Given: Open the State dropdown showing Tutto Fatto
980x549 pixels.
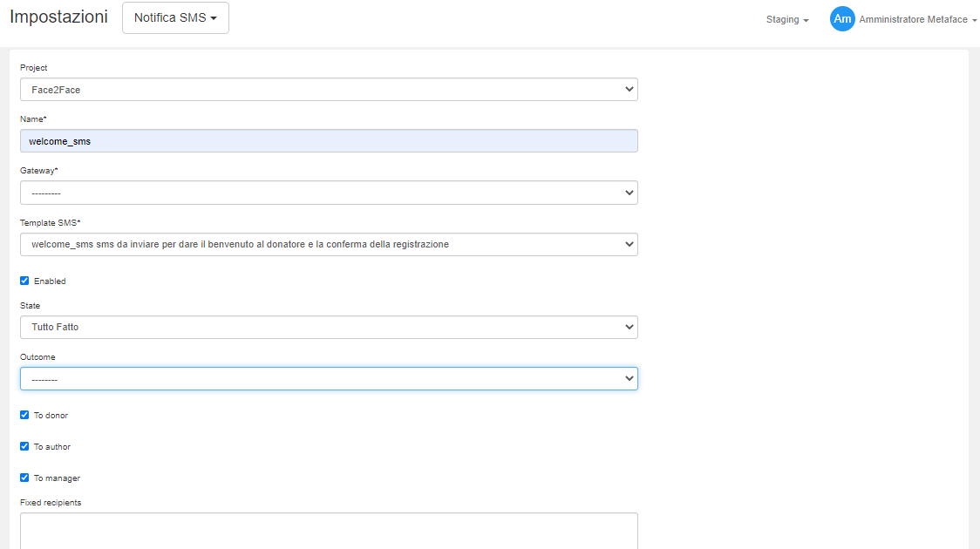Looking at the screenshot, I should coord(329,327).
